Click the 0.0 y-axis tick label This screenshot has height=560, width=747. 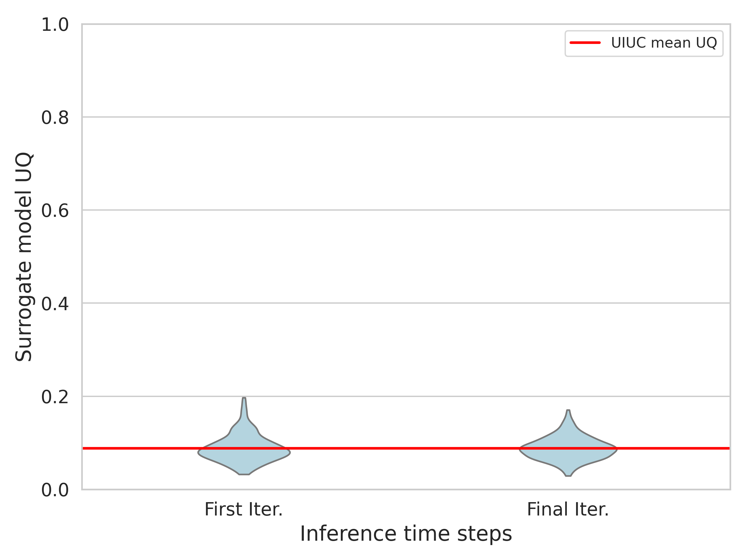pyautogui.click(x=55, y=490)
